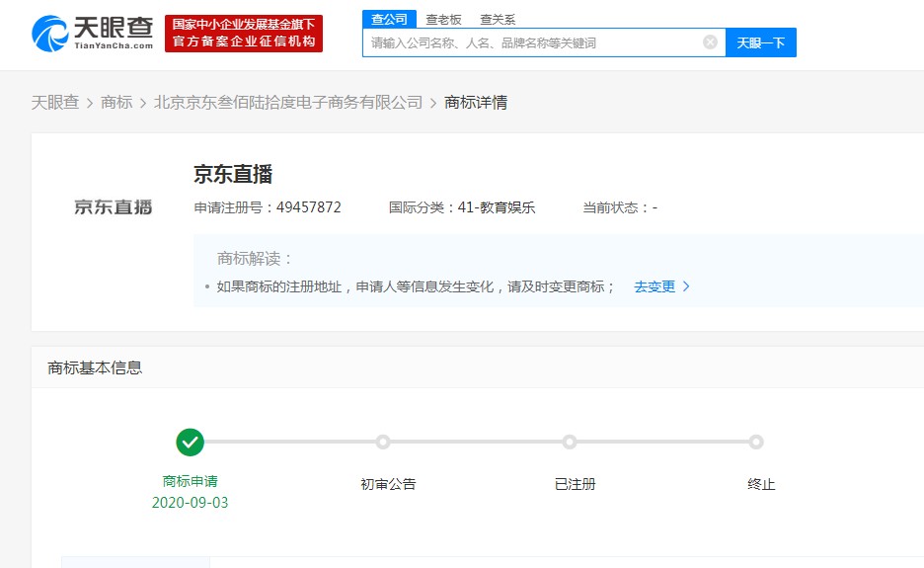Screen dimensions: 924x568
Task: Click the 初审公告 timeline circle
Action: (383, 442)
